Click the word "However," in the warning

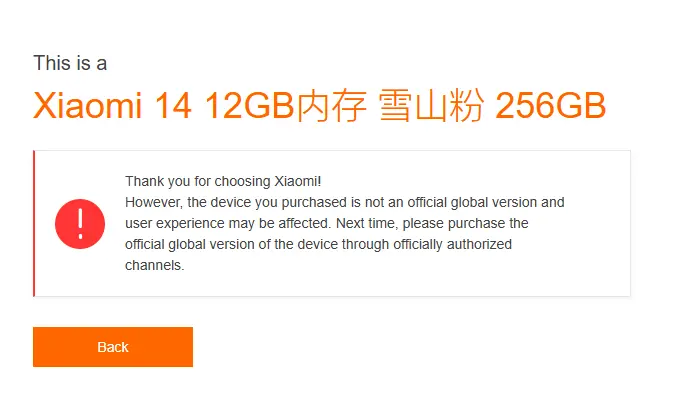coord(151,202)
